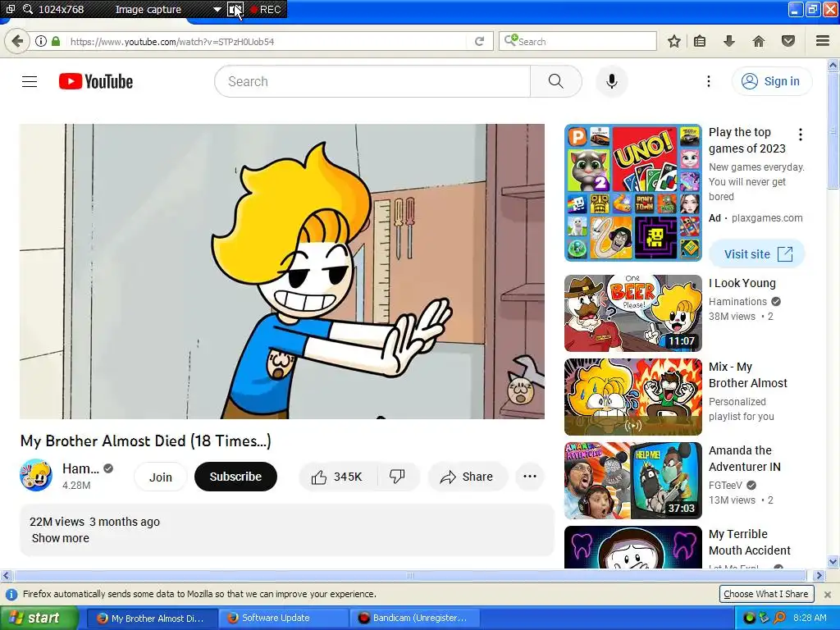Expand description with Show more
The height and width of the screenshot is (630, 840).
pyautogui.click(x=61, y=538)
